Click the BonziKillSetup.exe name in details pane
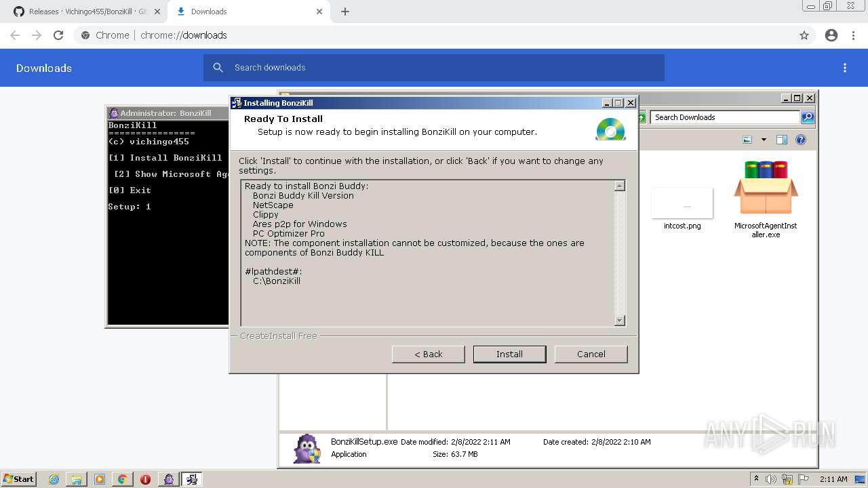This screenshot has width=868, height=488. point(364,441)
